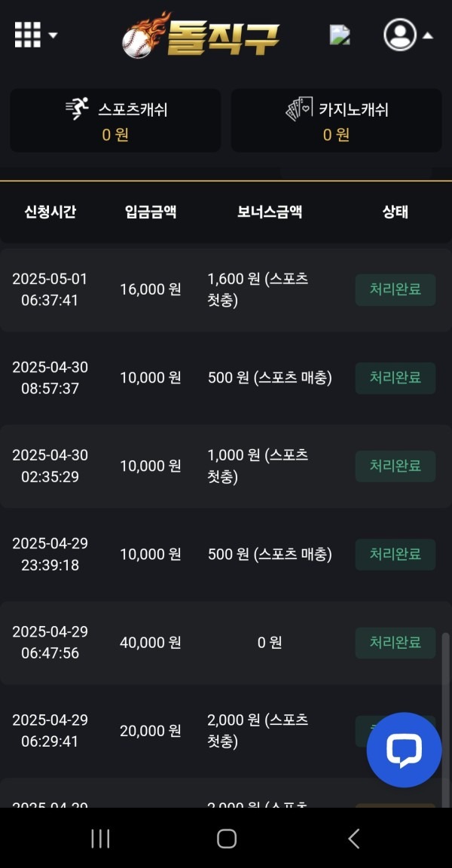Image resolution: width=452 pixels, height=868 pixels.
Task: Open the 카지노캐쉬 0 원 panel
Action: 336,121
